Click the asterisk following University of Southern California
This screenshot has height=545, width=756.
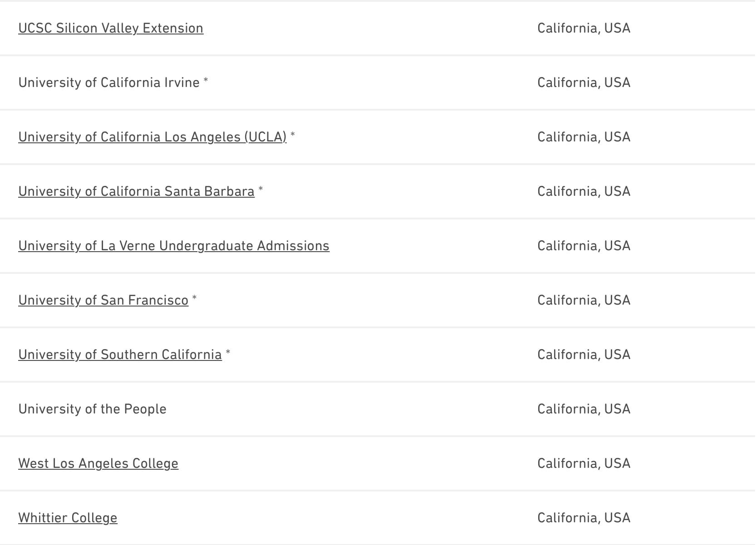pyautogui.click(x=228, y=353)
